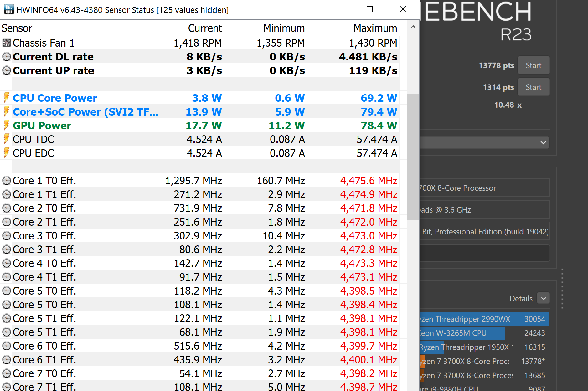The height and width of the screenshot is (391, 588).
Task: Select the Ryzen 7 3700X 13778* ranking entry
Action: click(484, 361)
